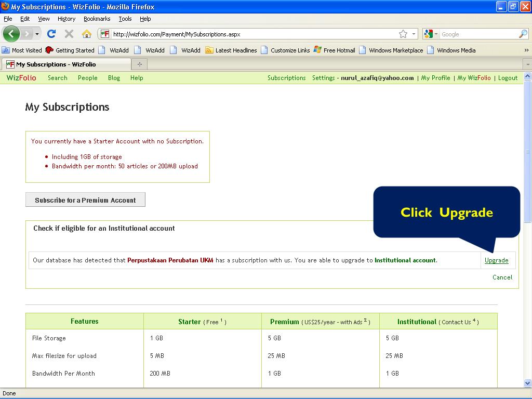Open the Customize Links bookmark
This screenshot has height=399, width=532.
285,50
